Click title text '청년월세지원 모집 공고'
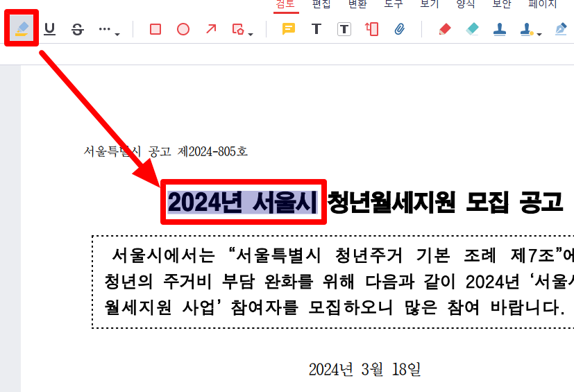 [445, 202]
